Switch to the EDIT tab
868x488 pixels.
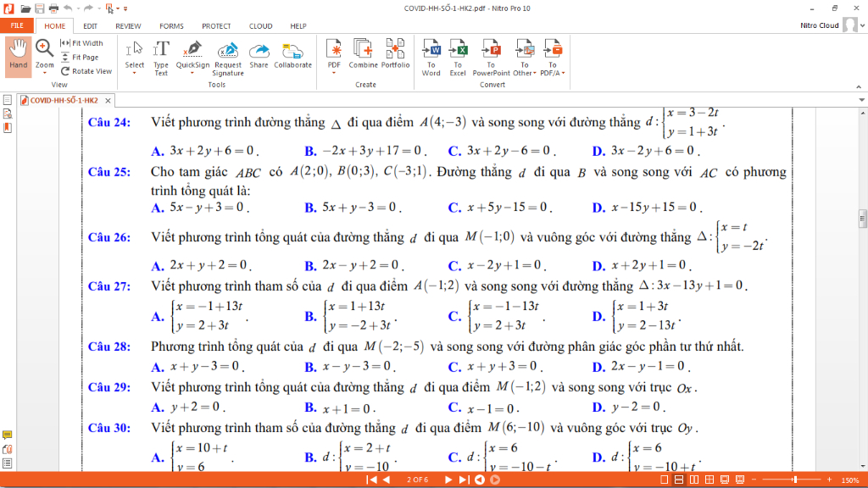[x=90, y=26]
